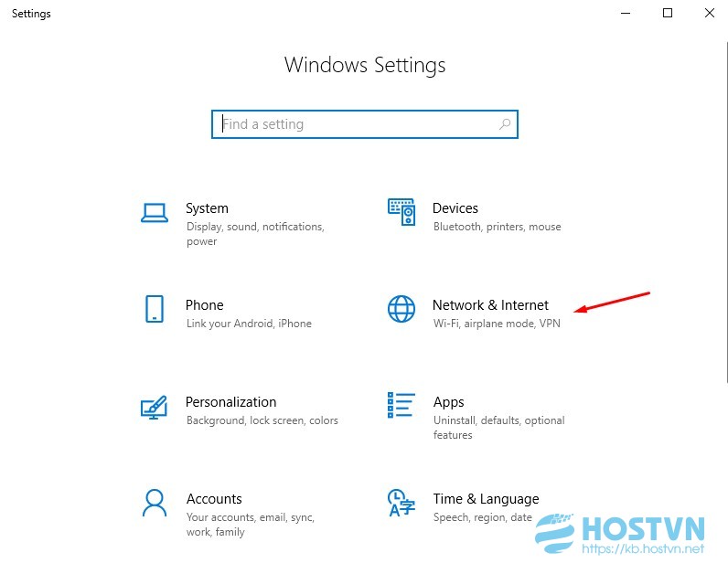Click 'Display, sound, notifications, power' text
This screenshot has width=728, height=574.
tap(255, 234)
